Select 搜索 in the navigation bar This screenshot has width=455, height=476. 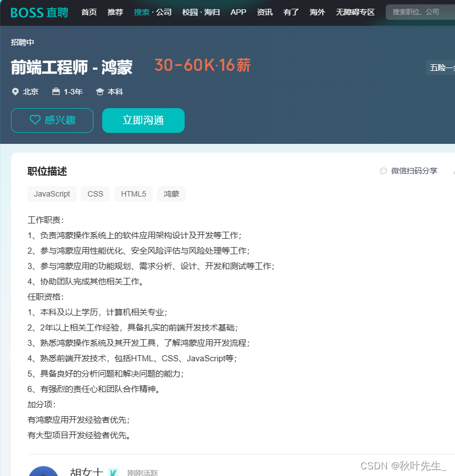click(142, 12)
